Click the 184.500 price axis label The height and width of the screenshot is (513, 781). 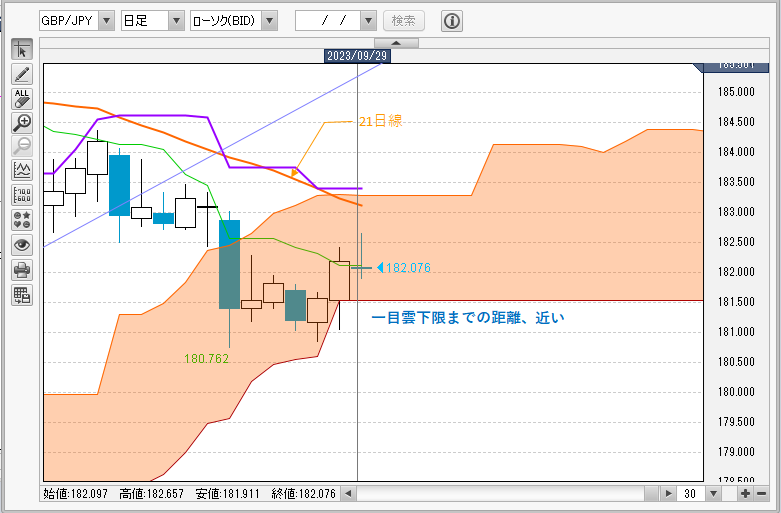coord(736,122)
